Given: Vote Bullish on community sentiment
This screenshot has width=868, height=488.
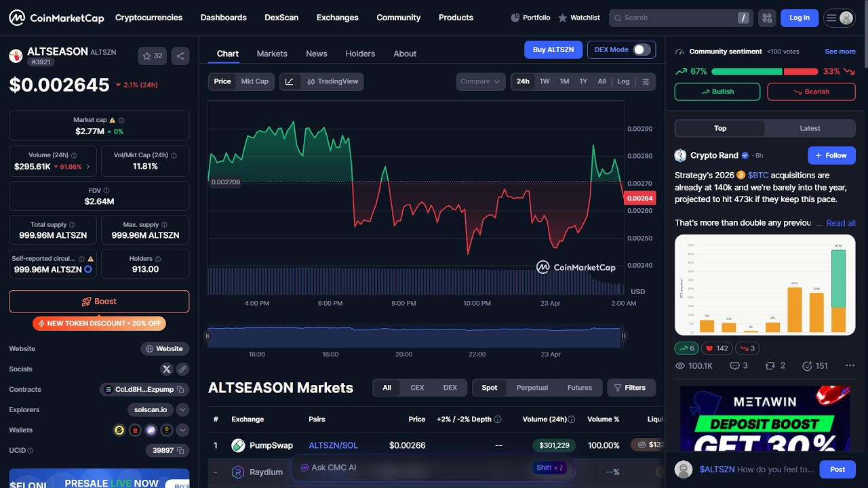Looking at the screenshot, I should pyautogui.click(x=717, y=91).
